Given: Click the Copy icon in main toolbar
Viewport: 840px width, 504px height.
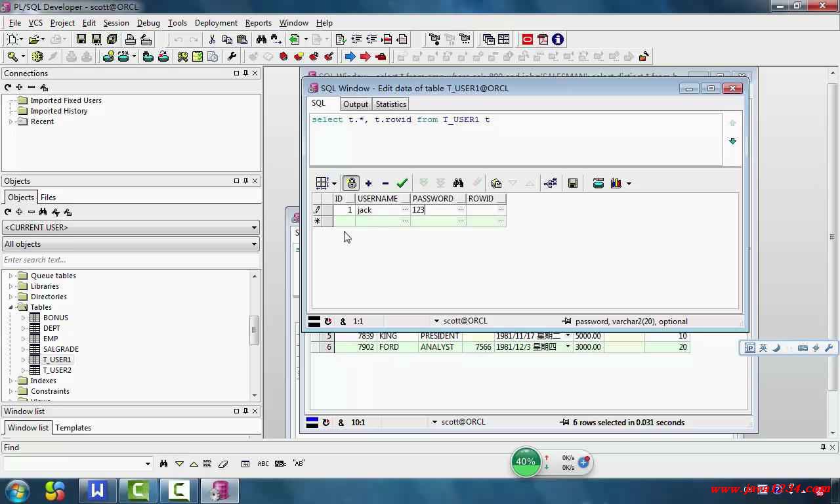Looking at the screenshot, I should (227, 39).
